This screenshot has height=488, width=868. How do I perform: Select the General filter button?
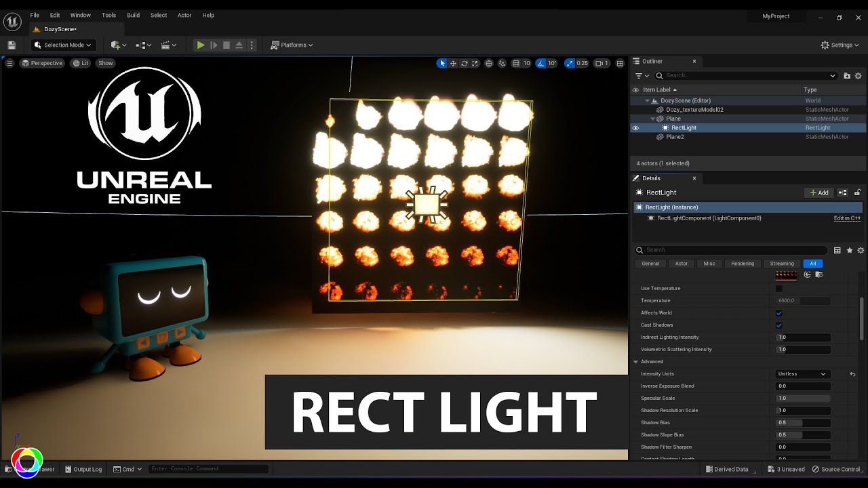[x=650, y=264]
